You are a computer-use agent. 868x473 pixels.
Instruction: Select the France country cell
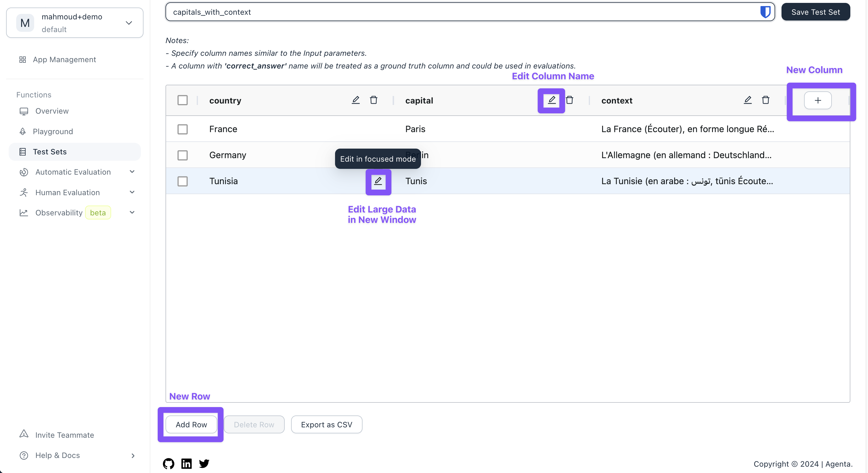click(x=295, y=129)
